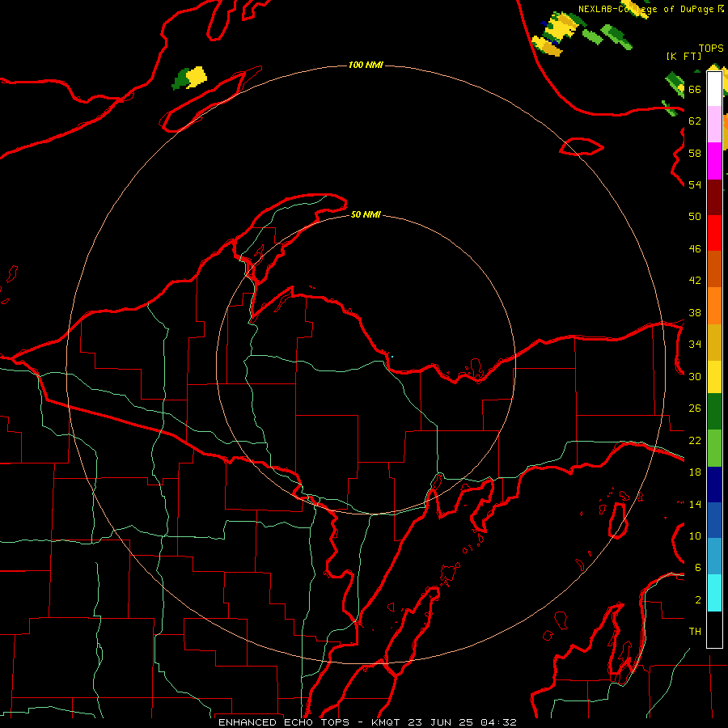Select the cyan legend color band

coord(714,593)
